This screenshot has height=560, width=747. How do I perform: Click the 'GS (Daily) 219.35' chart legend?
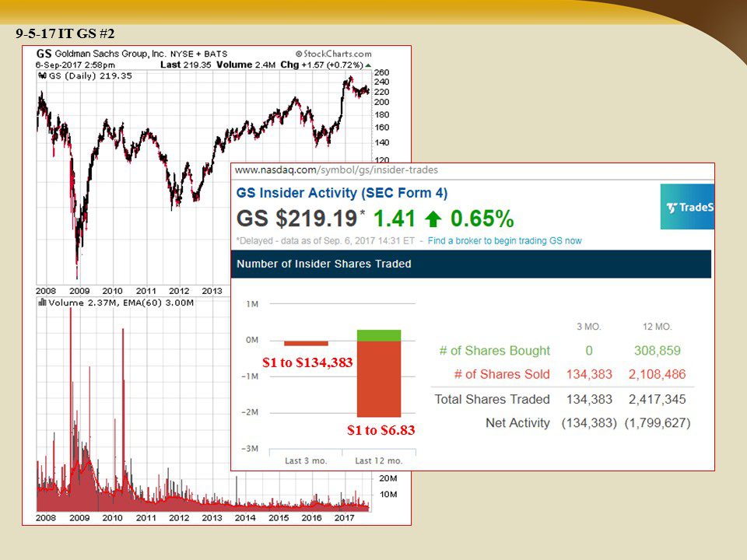point(90,75)
